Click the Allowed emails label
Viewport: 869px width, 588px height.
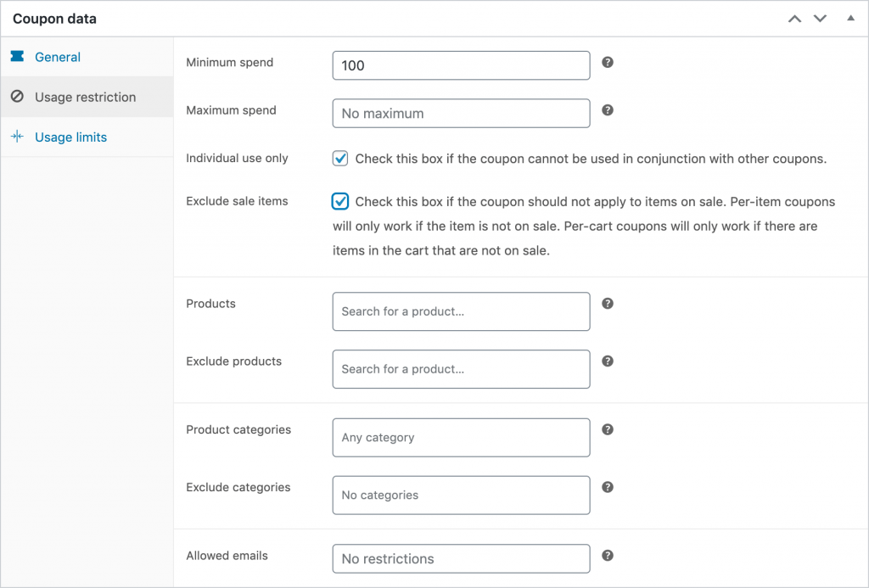227,556
